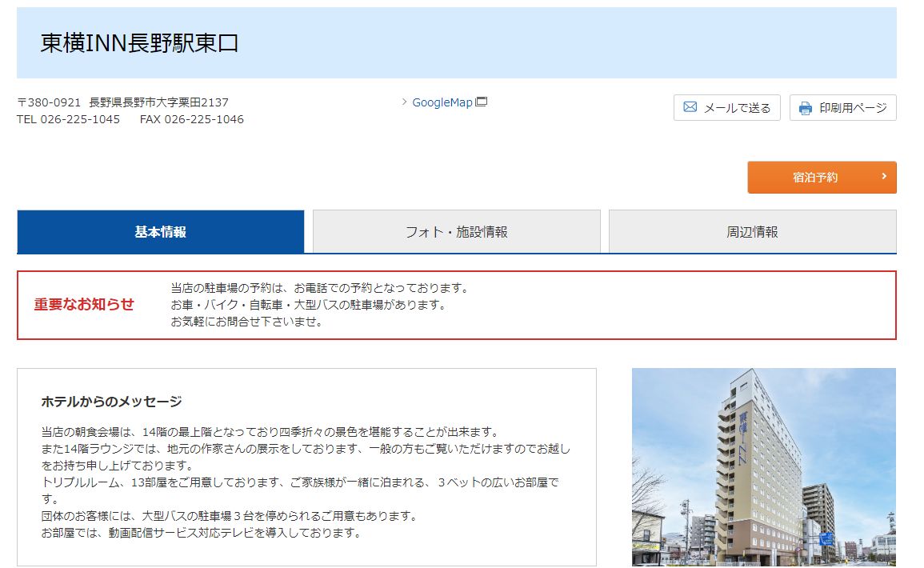Click the printer icon in 印刷用ページ button

click(805, 108)
